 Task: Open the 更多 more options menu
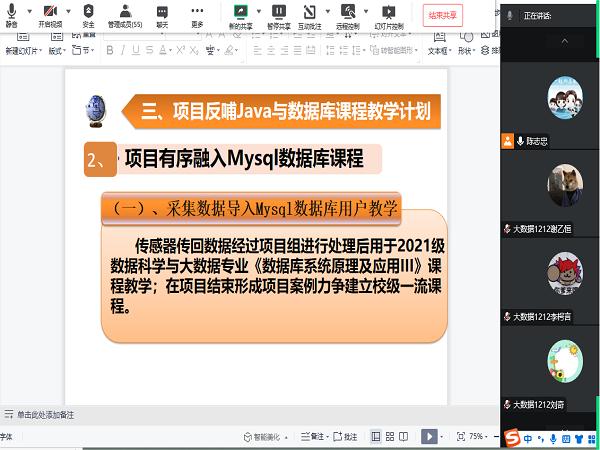[x=197, y=13]
